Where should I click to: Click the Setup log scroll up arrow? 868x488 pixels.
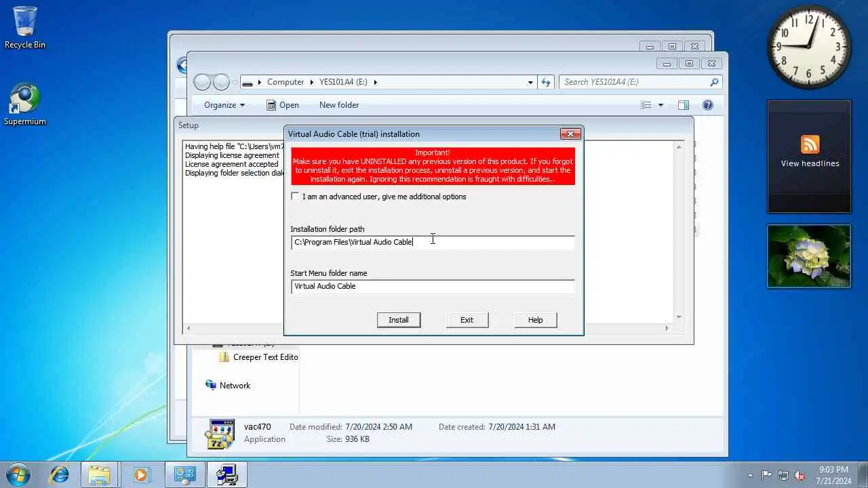679,146
